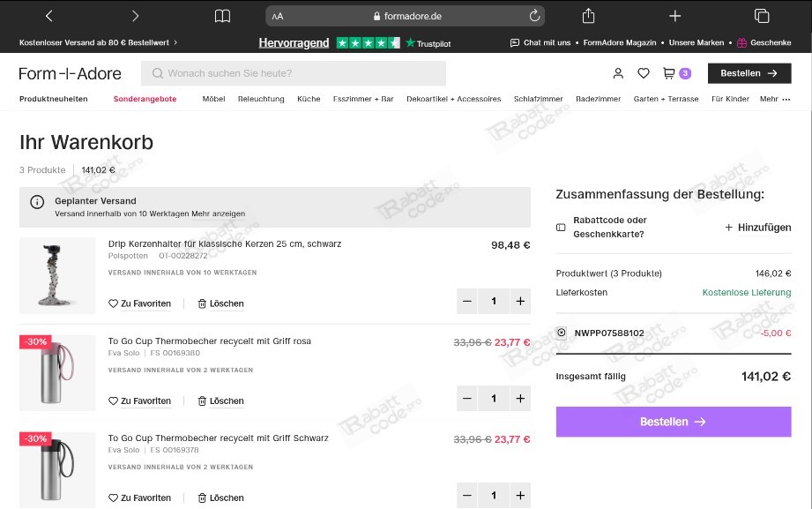Click the Polspotten brand name
This screenshot has width=812, height=509.
coord(128,256)
